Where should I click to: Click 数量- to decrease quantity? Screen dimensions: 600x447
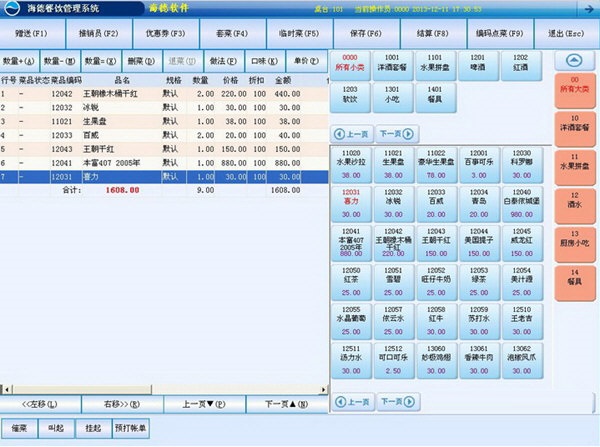(x=57, y=60)
